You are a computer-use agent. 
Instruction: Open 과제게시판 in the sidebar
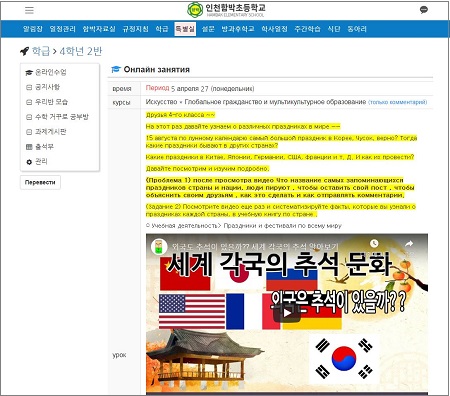coord(51,132)
